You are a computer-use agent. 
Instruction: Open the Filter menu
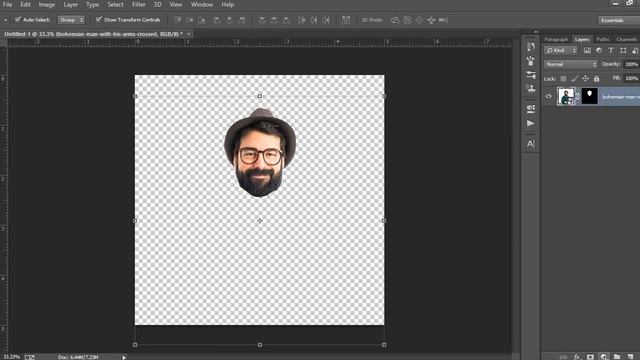pyautogui.click(x=138, y=4)
